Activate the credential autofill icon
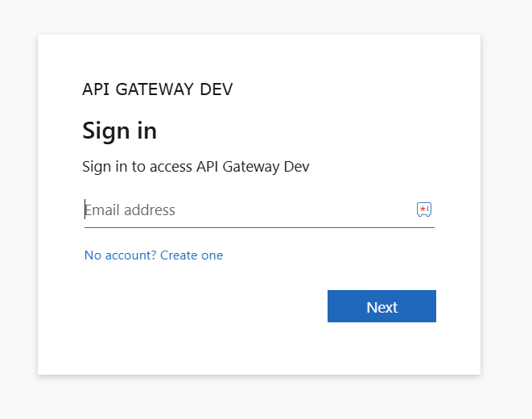Viewport: 532px width, 419px height. pos(424,209)
